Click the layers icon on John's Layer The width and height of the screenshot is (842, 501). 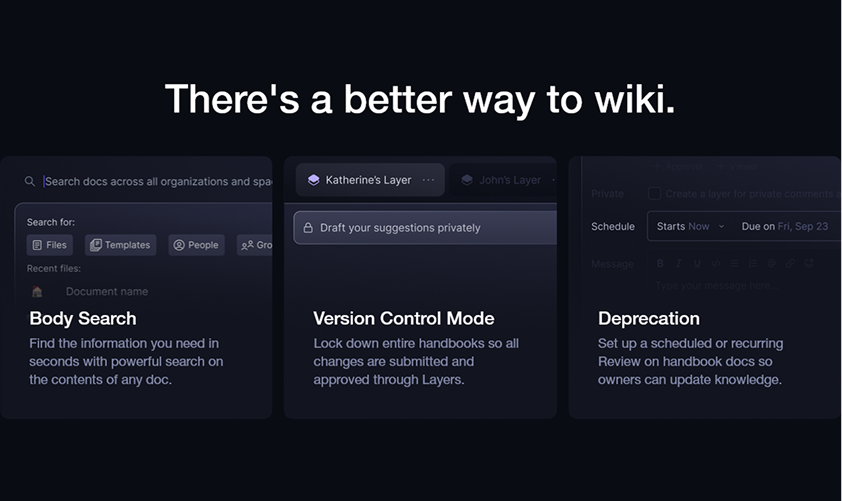(x=467, y=180)
